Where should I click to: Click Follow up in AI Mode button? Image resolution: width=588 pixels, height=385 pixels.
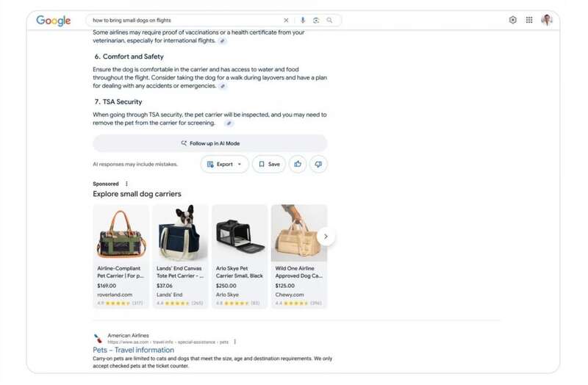[x=210, y=143]
